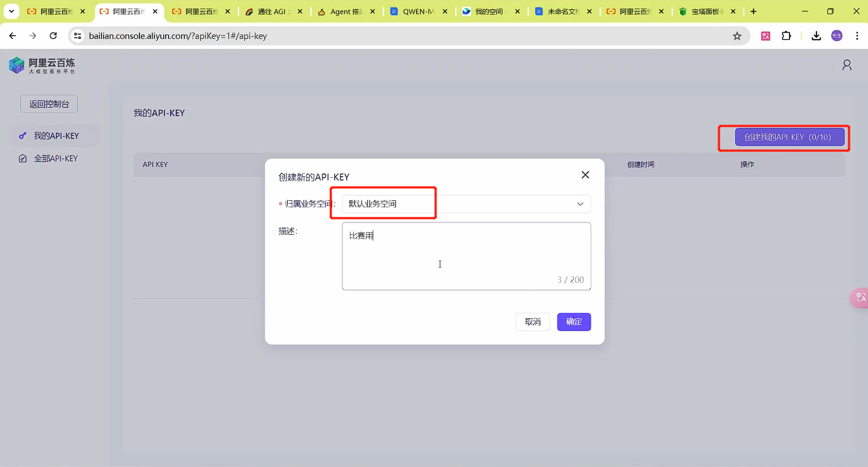Open the floating translate widget at right edge

[x=859, y=297]
